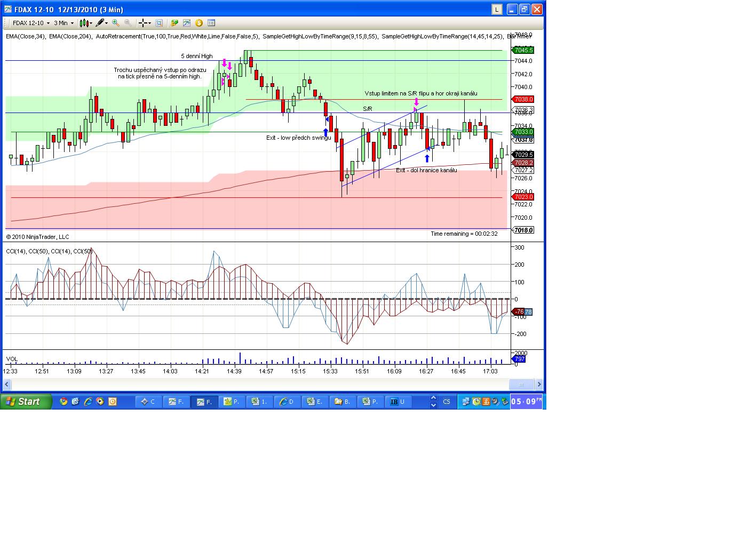Switch to the 'B.' folder taskbar window

[344, 402]
